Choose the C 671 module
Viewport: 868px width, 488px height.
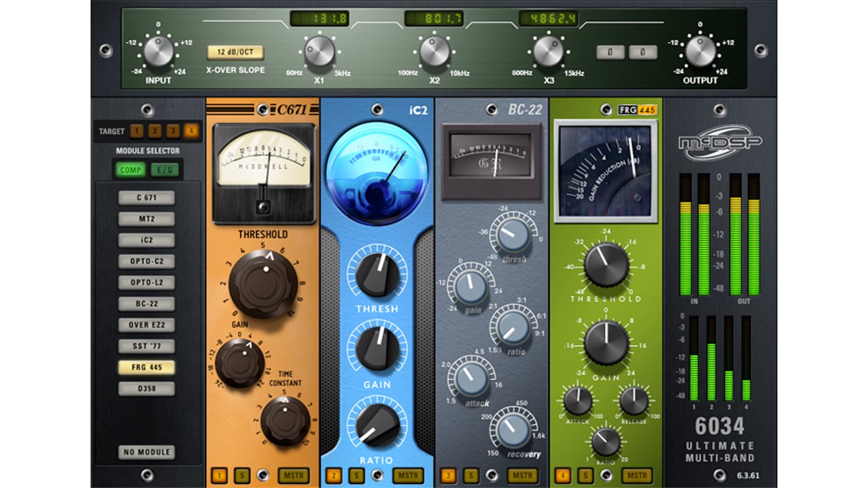point(146,197)
